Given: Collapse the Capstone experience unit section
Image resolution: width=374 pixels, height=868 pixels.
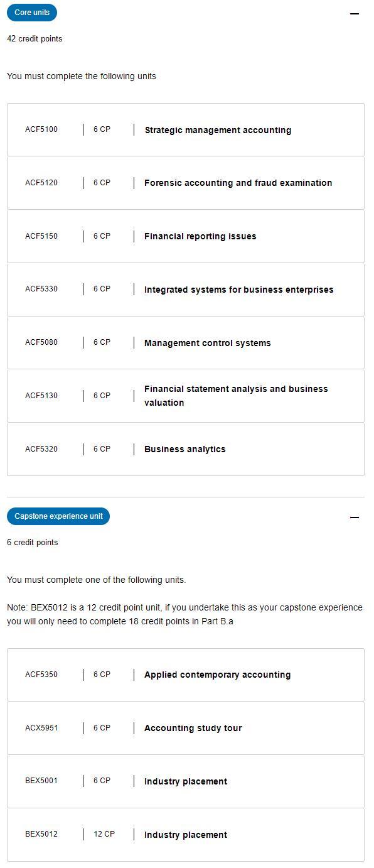Looking at the screenshot, I should coord(355,518).
